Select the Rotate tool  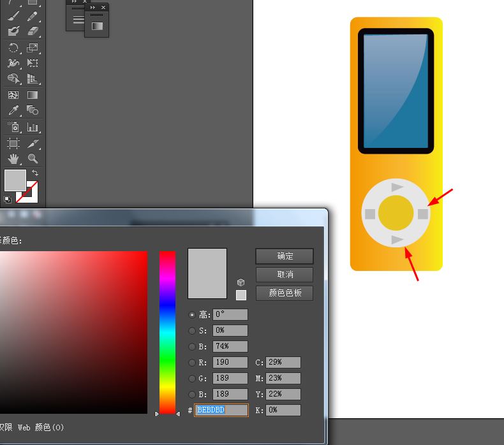click(13, 48)
